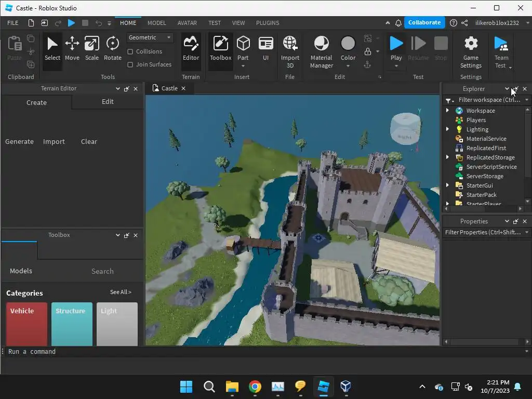The image size is (532, 399).
Task: Open the Color dropdown arrow
Action: 348,66
